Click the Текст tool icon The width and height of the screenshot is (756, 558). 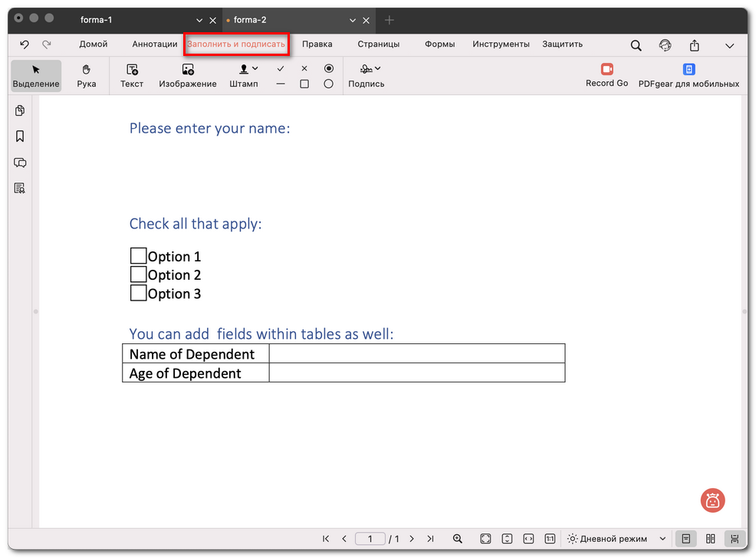tap(132, 70)
